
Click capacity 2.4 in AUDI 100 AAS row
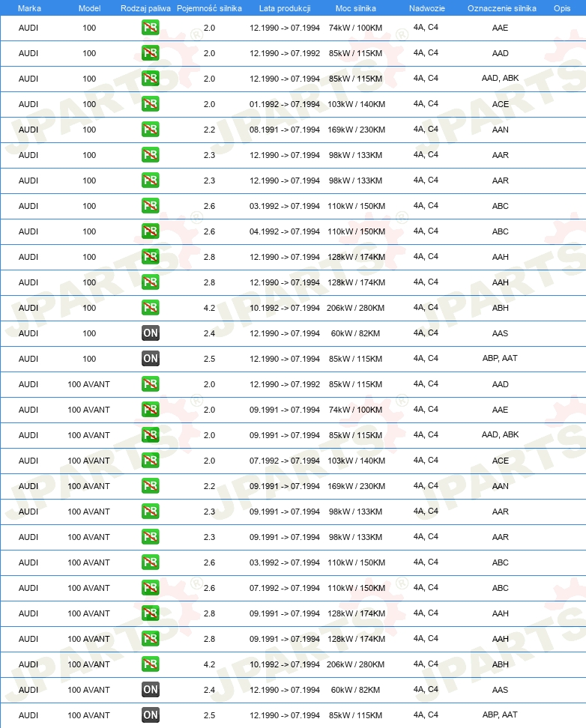coord(209,333)
